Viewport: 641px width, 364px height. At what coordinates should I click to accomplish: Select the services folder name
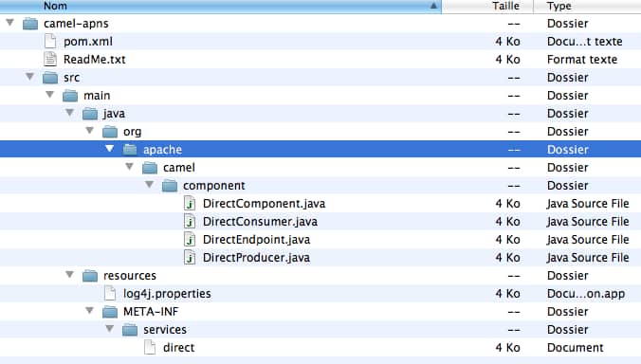click(x=165, y=330)
